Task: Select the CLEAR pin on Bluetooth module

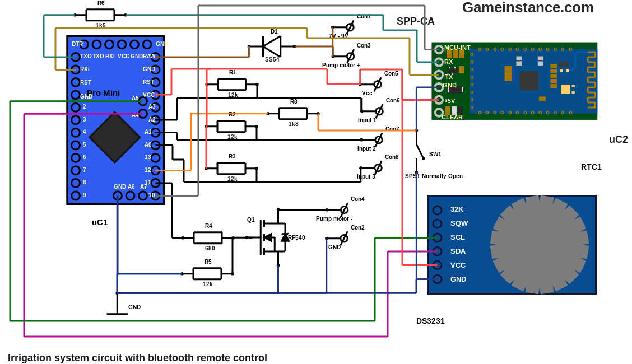Action: [439, 113]
